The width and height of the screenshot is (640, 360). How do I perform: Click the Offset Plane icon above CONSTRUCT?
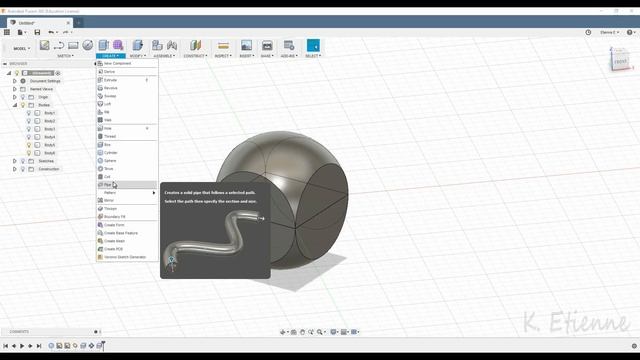pos(196,45)
